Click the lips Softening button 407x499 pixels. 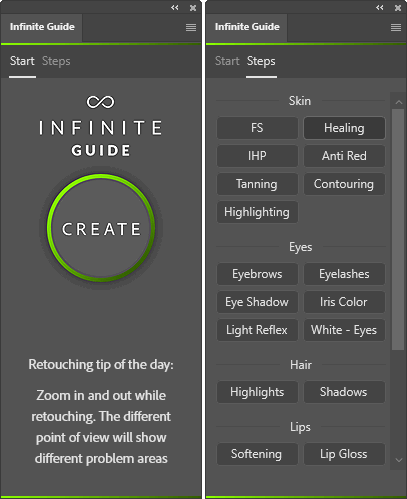pos(257,454)
